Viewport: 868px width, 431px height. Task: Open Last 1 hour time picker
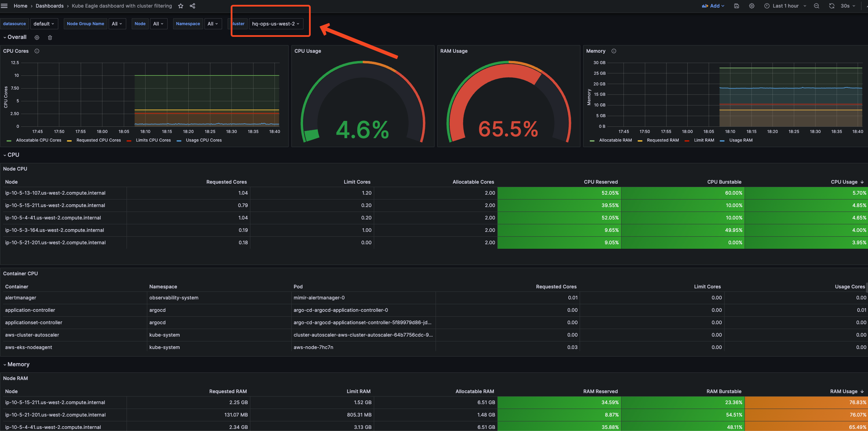(785, 6)
